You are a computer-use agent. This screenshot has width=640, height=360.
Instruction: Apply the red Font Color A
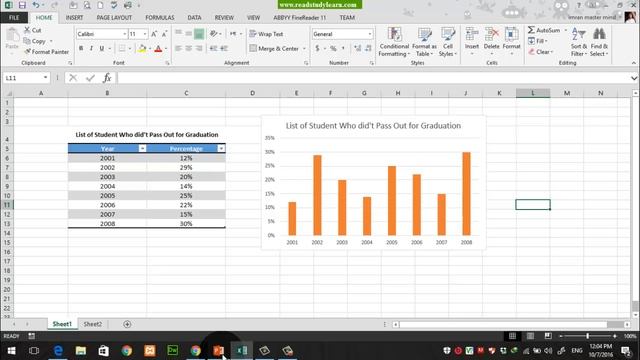click(158, 49)
